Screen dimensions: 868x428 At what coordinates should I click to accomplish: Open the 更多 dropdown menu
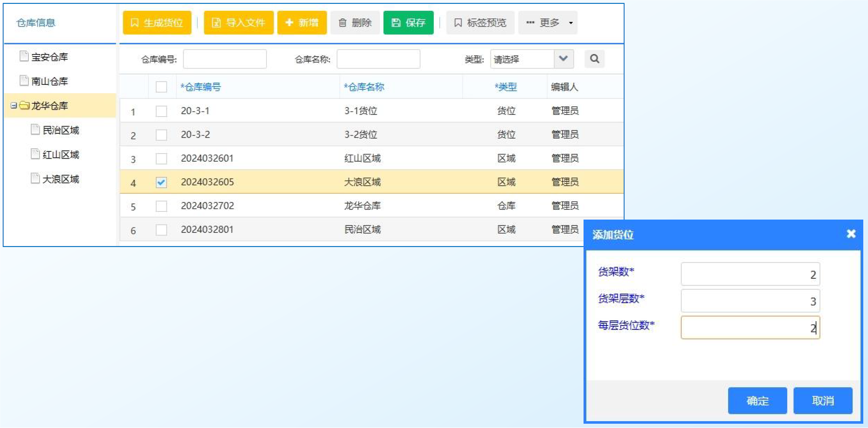coord(548,23)
